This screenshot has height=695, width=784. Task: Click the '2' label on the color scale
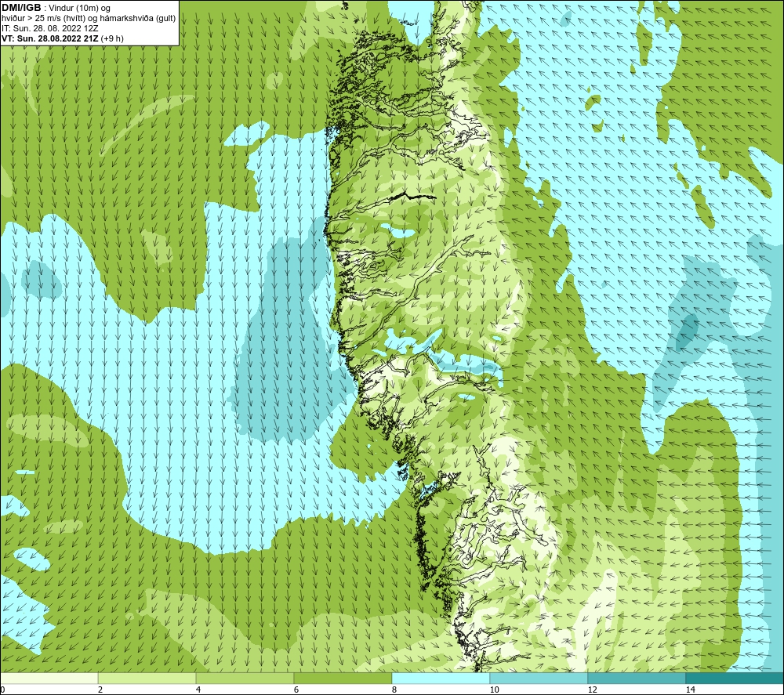coord(100,690)
